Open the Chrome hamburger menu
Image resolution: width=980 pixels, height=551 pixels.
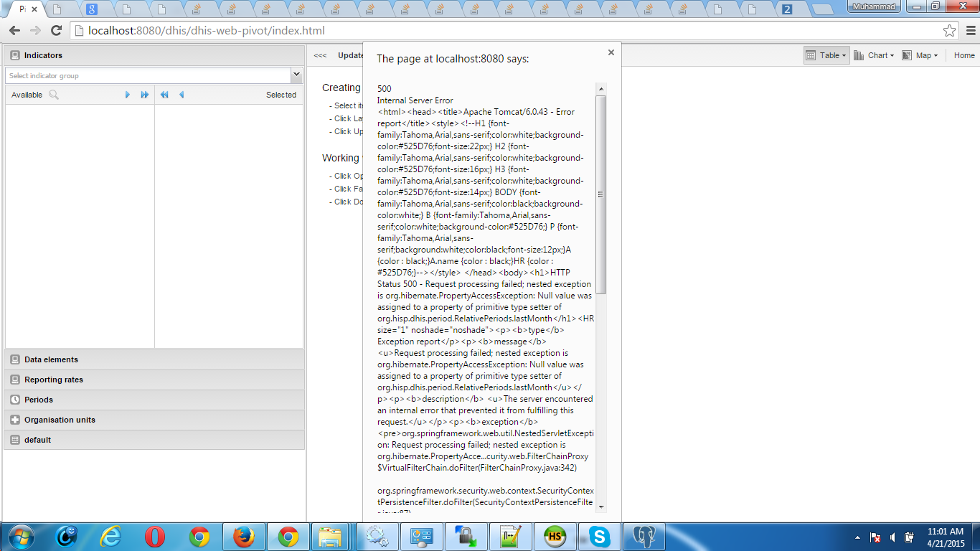click(x=970, y=31)
